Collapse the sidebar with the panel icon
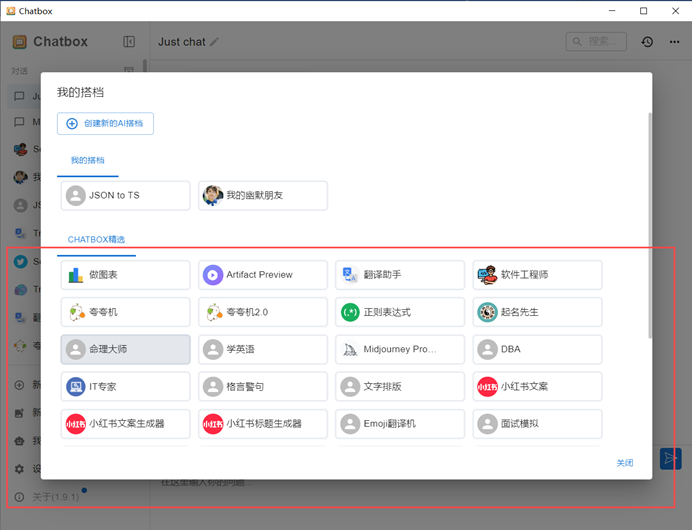This screenshot has height=530, width=692. 129,41
